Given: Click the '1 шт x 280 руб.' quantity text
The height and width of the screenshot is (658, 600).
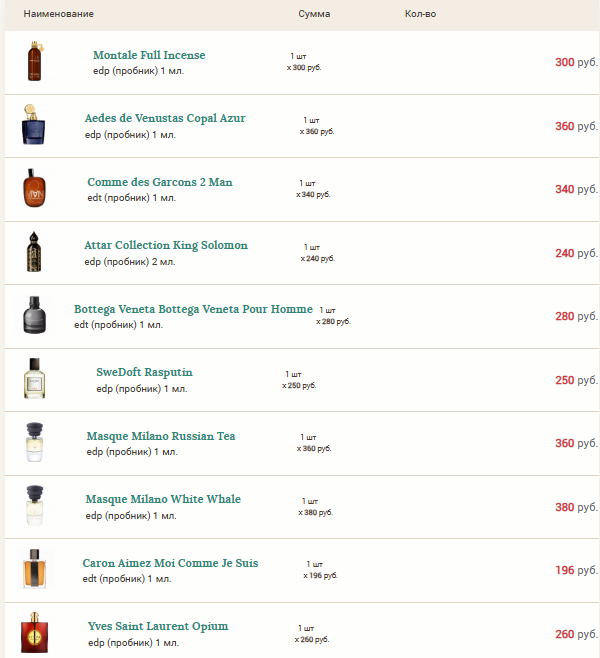Looking at the screenshot, I should coord(333,316).
